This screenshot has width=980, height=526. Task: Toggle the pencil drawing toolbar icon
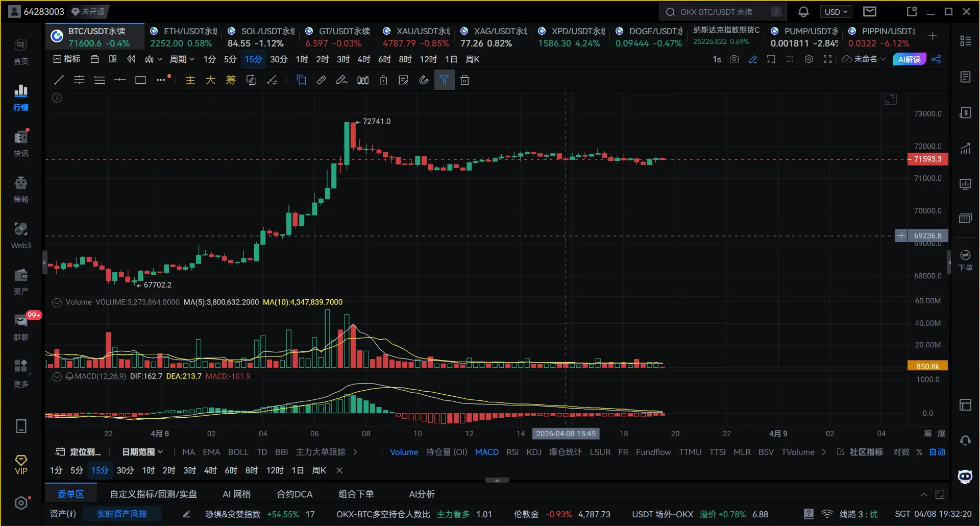[x=752, y=59]
